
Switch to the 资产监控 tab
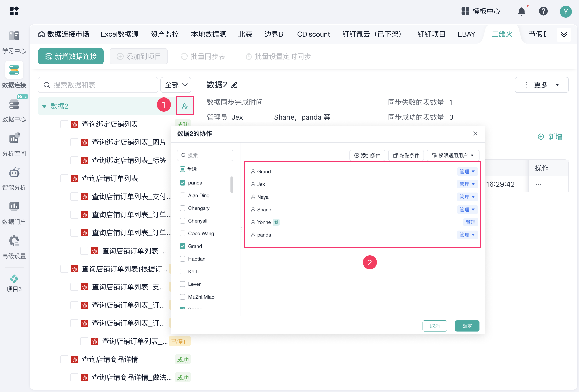point(165,34)
